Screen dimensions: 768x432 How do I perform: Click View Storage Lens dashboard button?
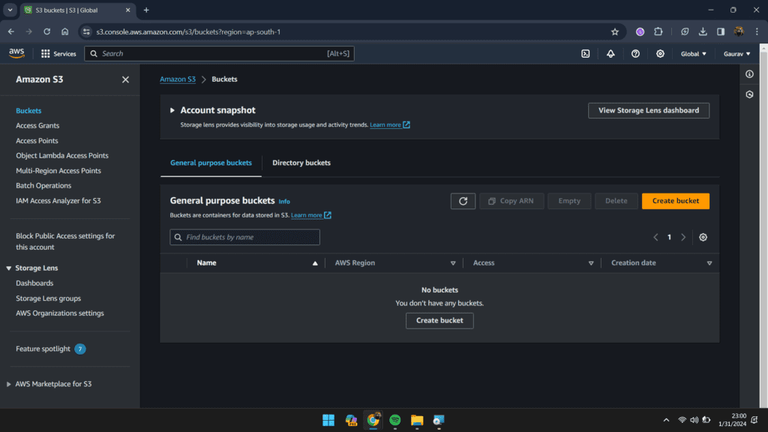648,110
